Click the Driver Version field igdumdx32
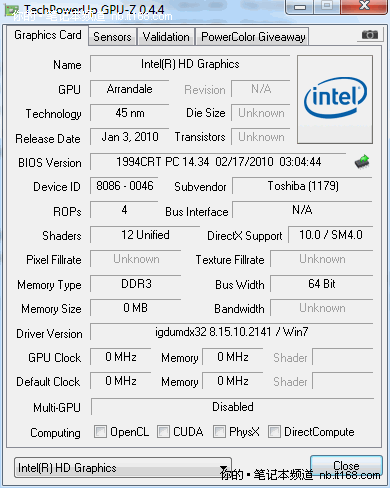The width and height of the screenshot is (390, 488). (x=231, y=332)
